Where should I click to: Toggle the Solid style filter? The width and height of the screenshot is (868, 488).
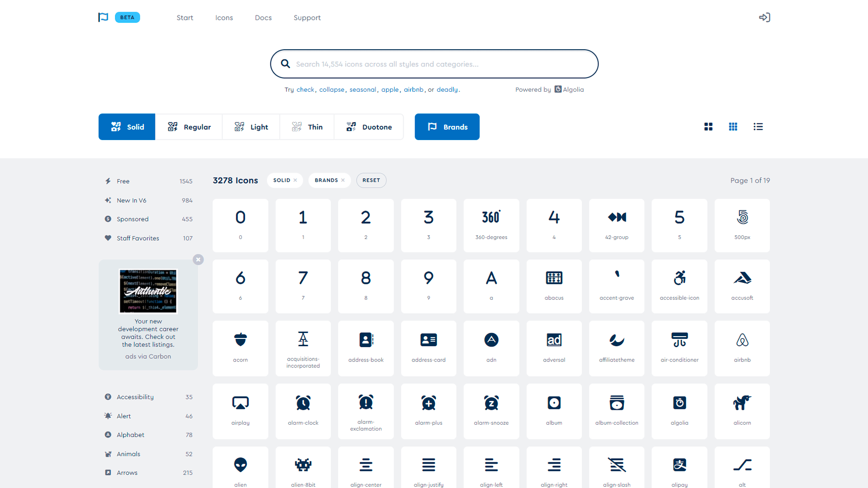(127, 127)
